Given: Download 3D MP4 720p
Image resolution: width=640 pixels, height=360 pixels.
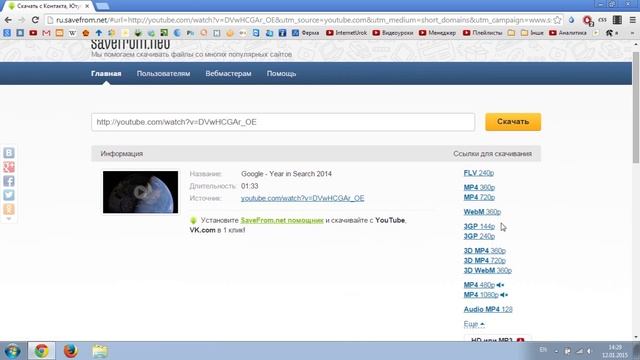Looking at the screenshot, I should [x=484, y=260].
